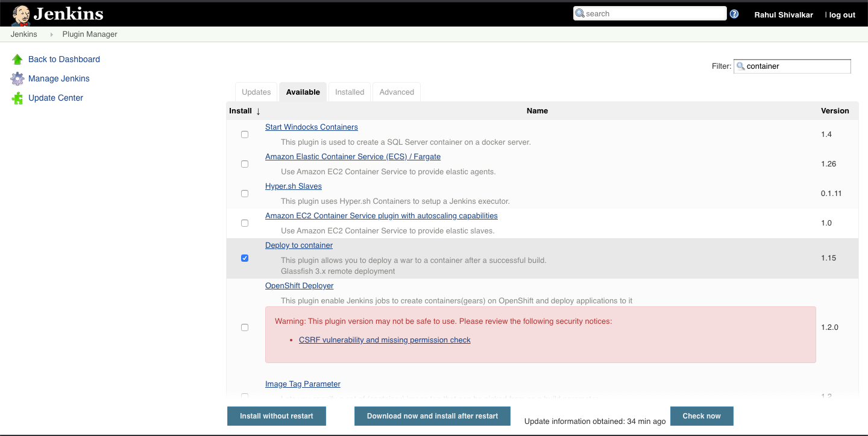
Task: Open help via the blue question mark icon
Action: coord(734,13)
